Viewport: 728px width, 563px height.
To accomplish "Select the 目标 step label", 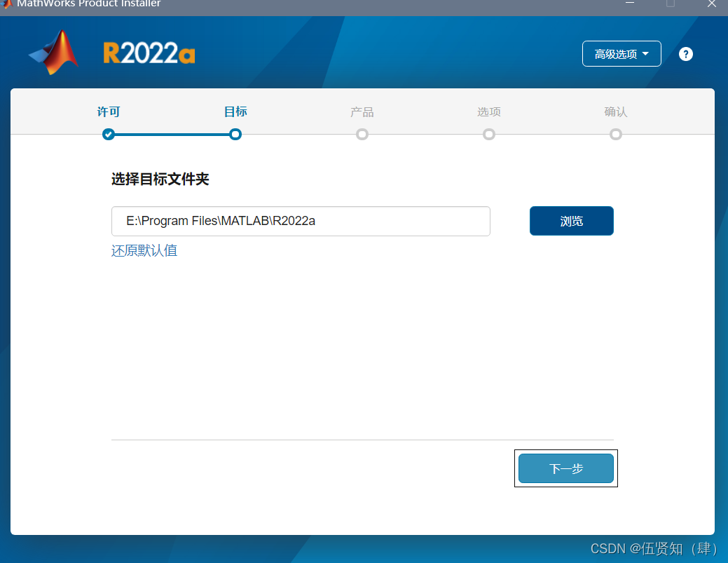I will click(235, 111).
